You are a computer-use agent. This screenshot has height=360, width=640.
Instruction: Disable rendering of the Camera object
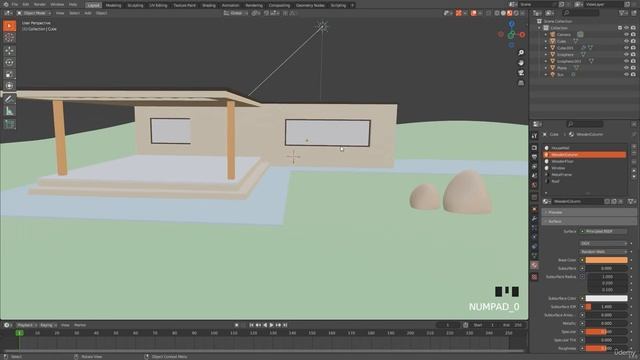click(633, 35)
